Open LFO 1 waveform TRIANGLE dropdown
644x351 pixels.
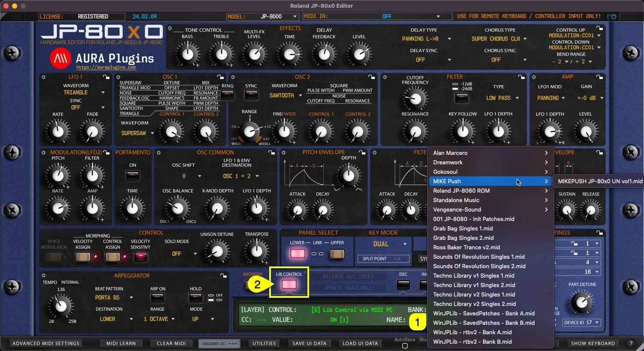pyautogui.click(x=84, y=92)
